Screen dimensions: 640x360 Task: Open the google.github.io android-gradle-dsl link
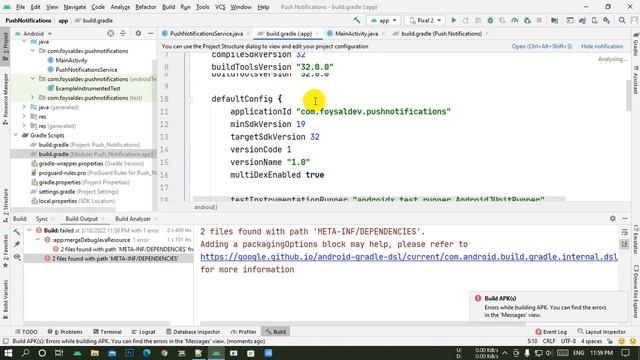click(x=409, y=257)
